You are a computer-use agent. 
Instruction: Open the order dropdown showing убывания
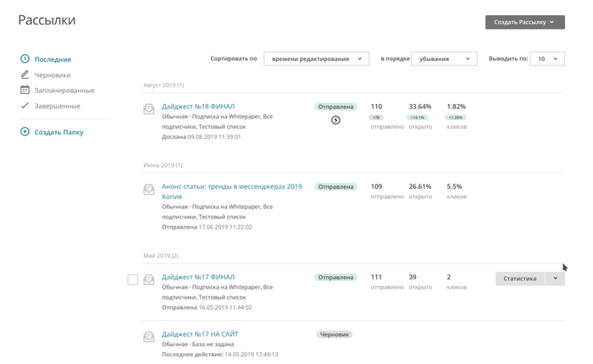(x=444, y=58)
